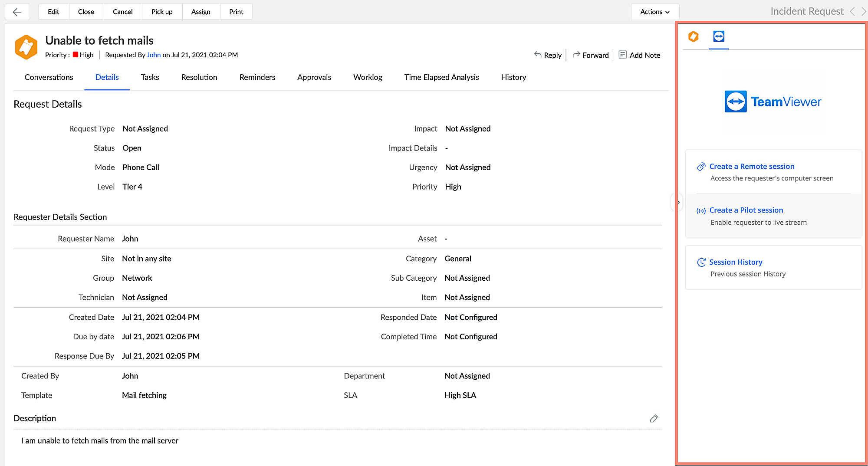
Task: Switch to the Conversations tab
Action: click(49, 77)
